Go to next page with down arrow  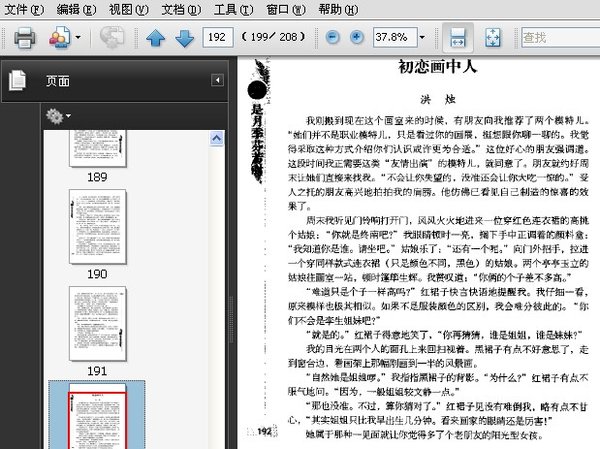pyautogui.click(x=183, y=38)
